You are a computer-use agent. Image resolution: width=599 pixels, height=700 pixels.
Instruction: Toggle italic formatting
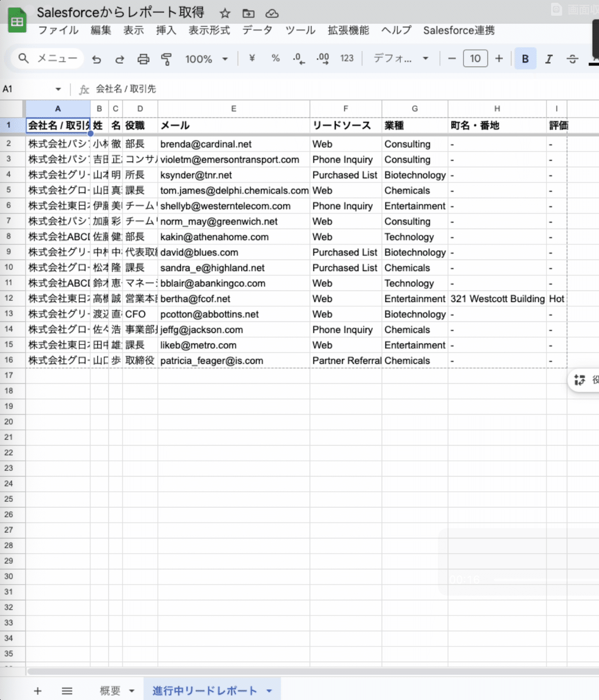549,59
